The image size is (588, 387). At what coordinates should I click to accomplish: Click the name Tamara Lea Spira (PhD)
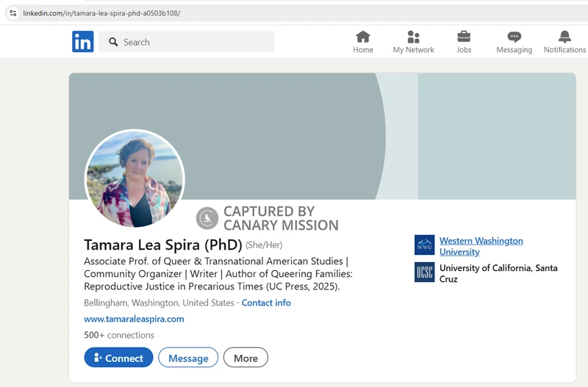point(163,245)
